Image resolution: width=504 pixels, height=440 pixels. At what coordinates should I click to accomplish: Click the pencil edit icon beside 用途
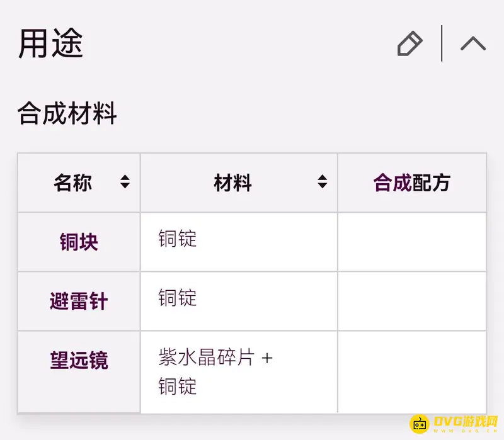tap(409, 44)
